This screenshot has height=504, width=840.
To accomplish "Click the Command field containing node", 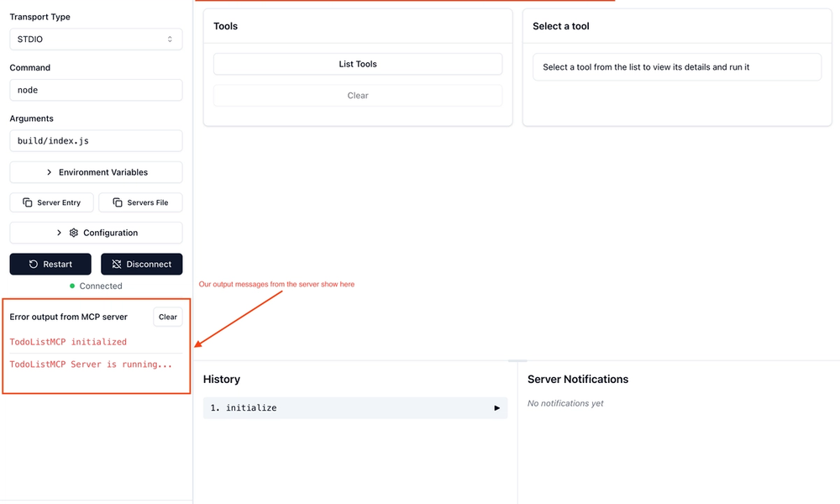I will [x=96, y=90].
